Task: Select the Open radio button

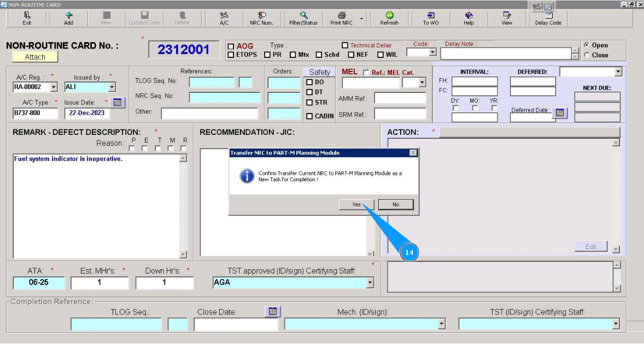Action: [587, 45]
